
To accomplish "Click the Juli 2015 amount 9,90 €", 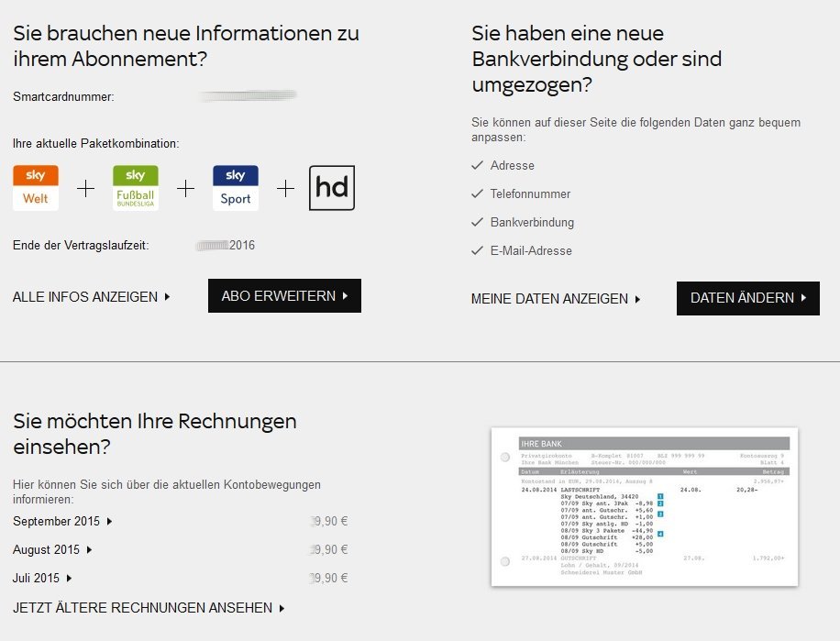I will coord(329,578).
